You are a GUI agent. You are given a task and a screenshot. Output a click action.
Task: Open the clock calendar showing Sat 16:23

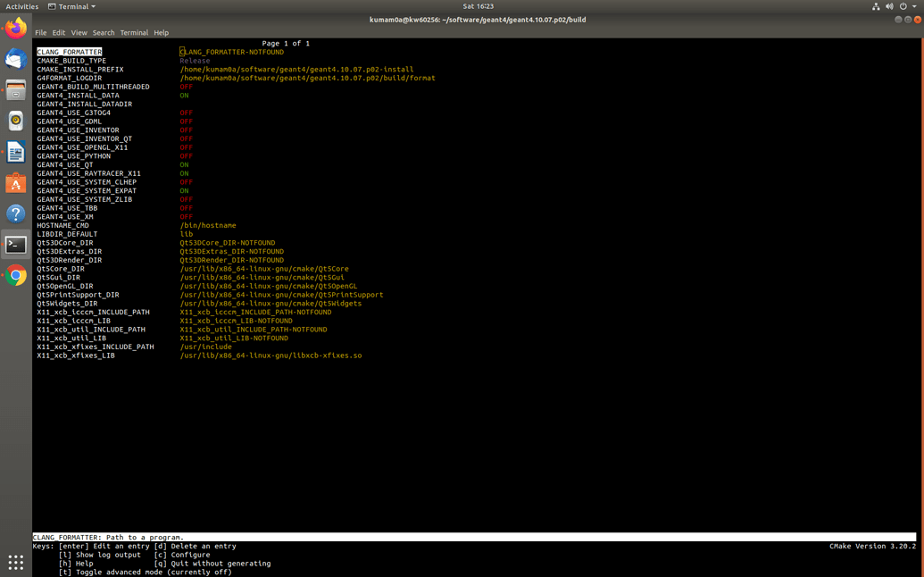(x=478, y=6)
